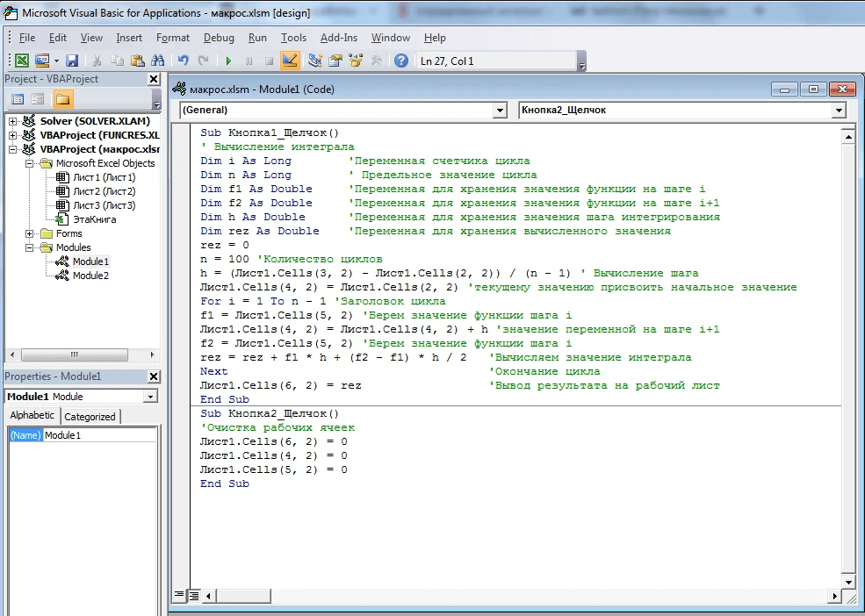Click the Break pause icon
865x616 pixels.
click(x=249, y=61)
